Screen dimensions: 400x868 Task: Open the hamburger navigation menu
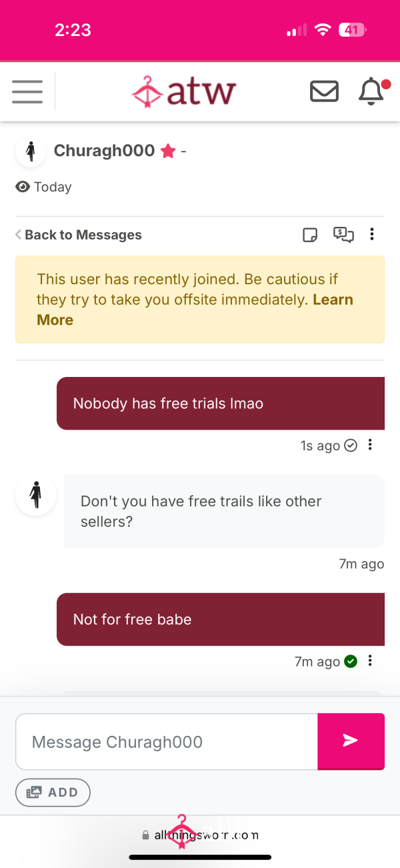(x=27, y=91)
